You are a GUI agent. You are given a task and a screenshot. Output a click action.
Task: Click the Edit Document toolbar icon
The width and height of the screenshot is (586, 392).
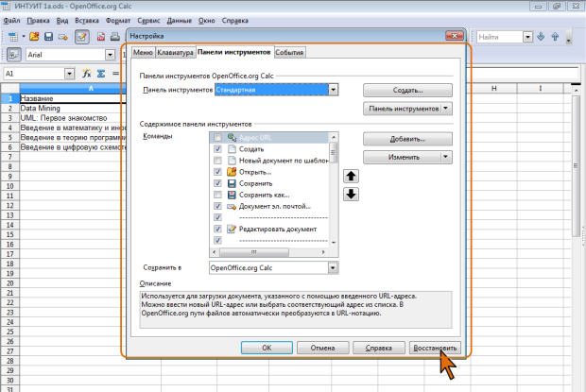pos(82,38)
